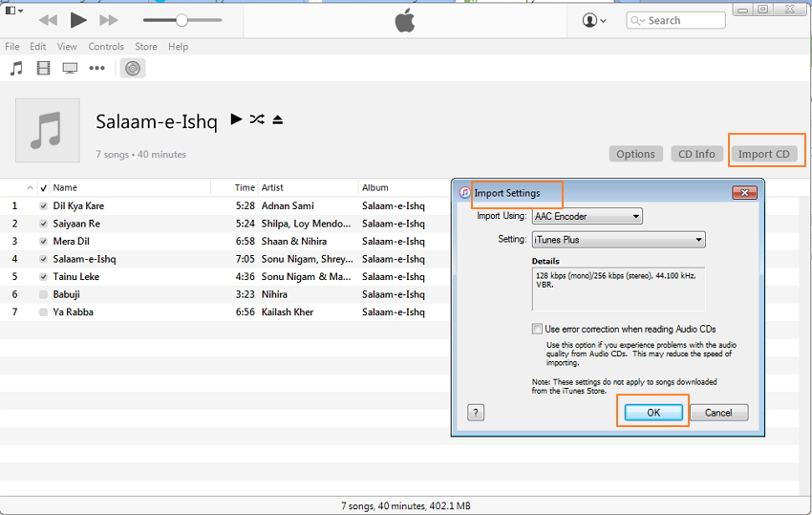The width and height of the screenshot is (812, 515).
Task: Open the Movies library icon
Action: click(43, 68)
